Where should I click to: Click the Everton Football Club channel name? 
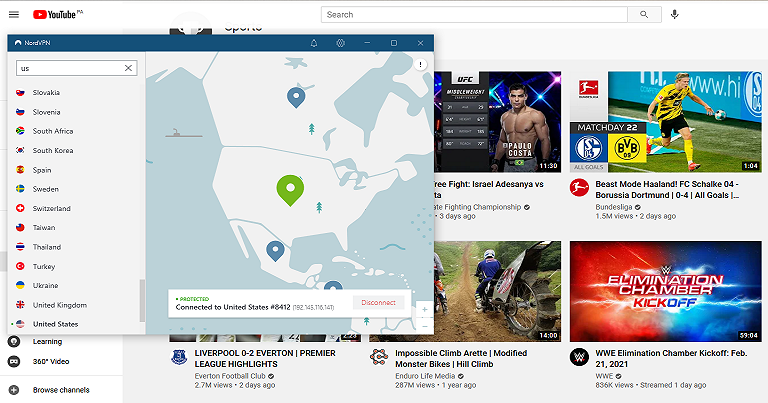coord(230,376)
